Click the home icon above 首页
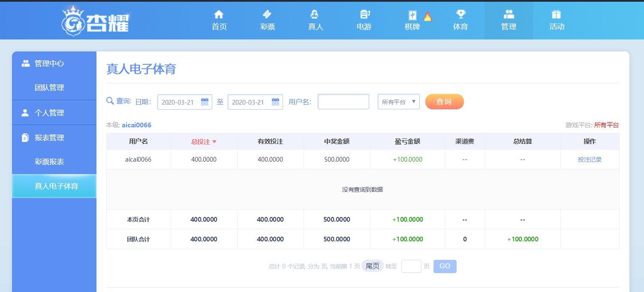The image size is (644, 292). tap(219, 15)
